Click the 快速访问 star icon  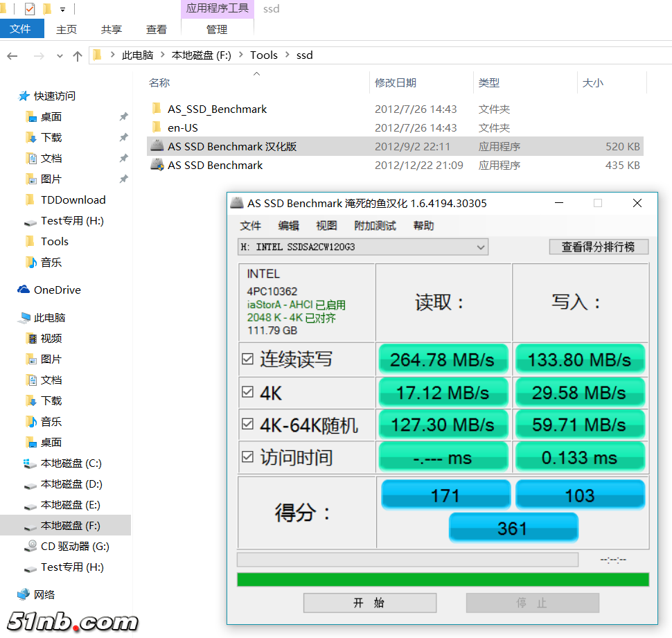24,96
